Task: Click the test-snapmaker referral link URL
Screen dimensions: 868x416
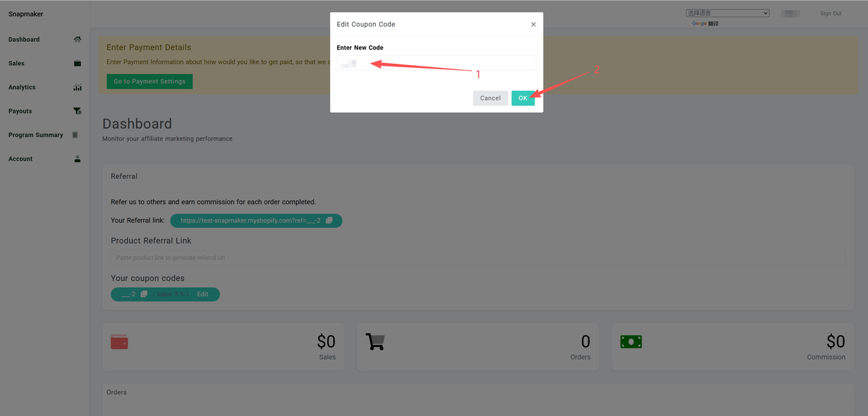Action: click(x=250, y=221)
